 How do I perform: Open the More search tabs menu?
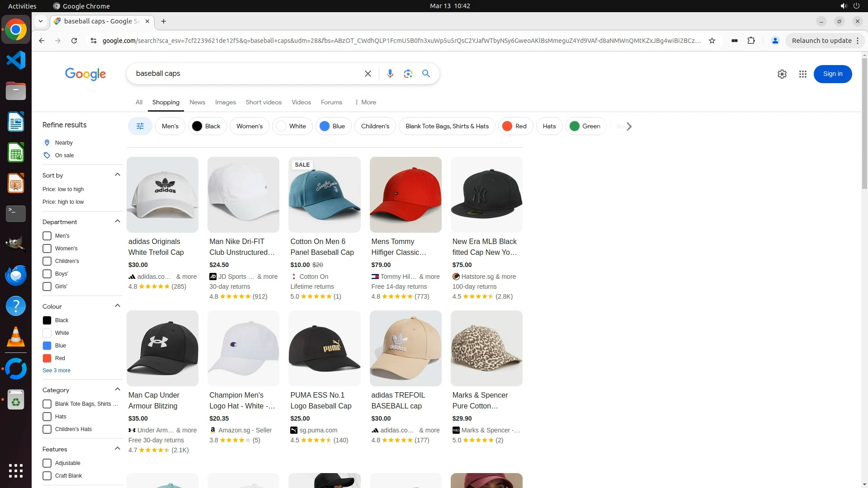pyautogui.click(x=365, y=103)
